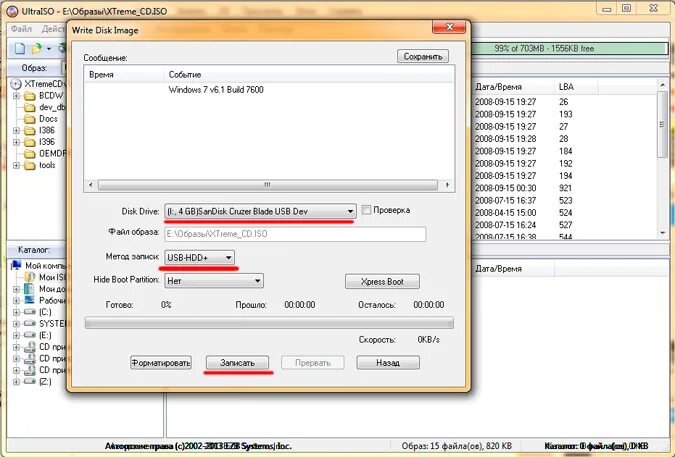Select the (C:) drive icon

tap(30, 312)
